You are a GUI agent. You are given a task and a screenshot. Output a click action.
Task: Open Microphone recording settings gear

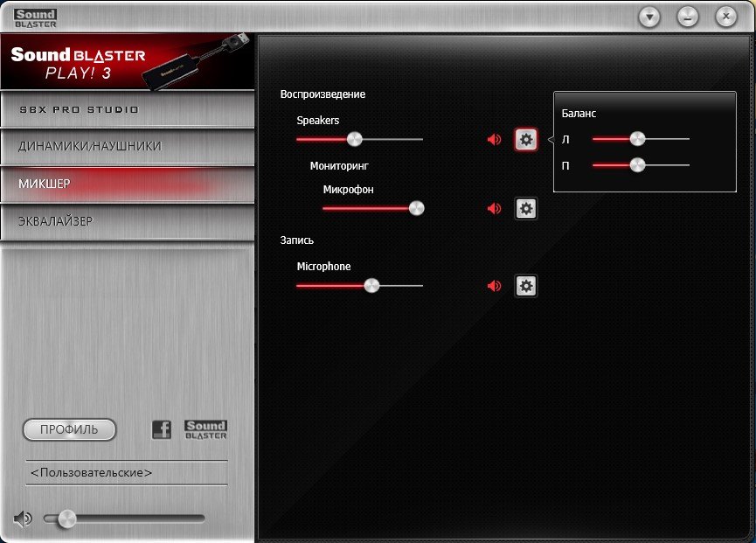(x=526, y=286)
